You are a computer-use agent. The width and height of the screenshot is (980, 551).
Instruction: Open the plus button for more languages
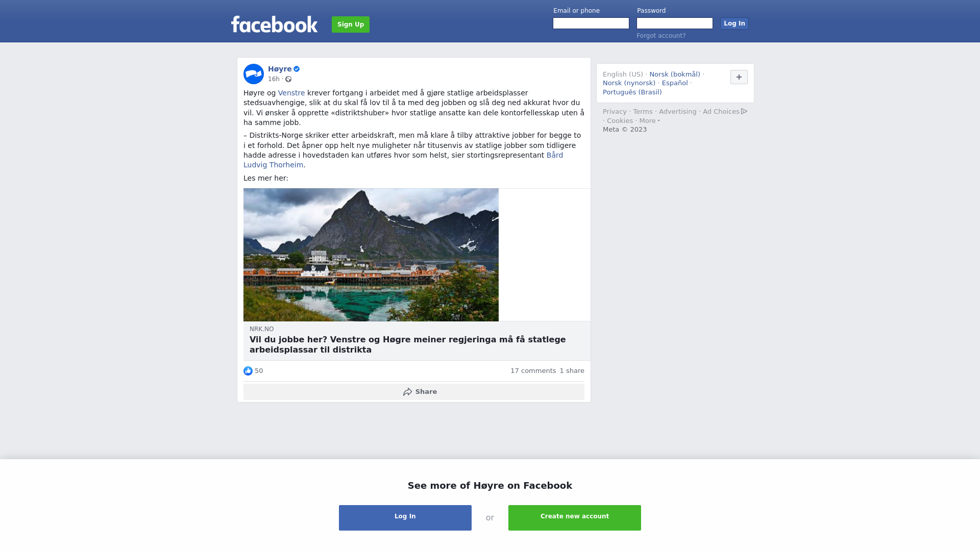coord(739,77)
